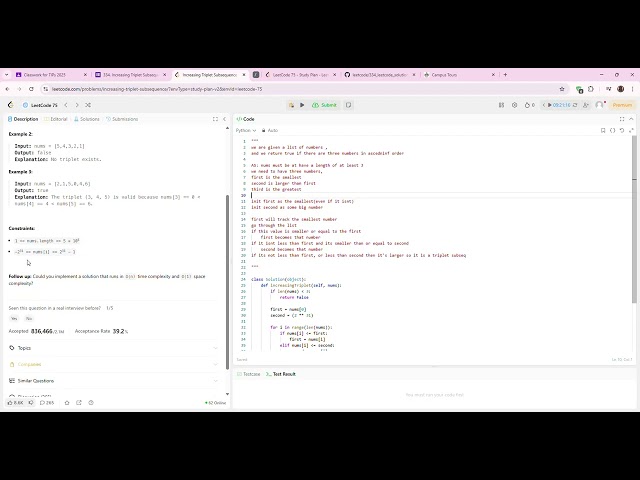Open LeetCode settings gear
Image resolution: width=640 pixels, height=480 pixels.
514,105
